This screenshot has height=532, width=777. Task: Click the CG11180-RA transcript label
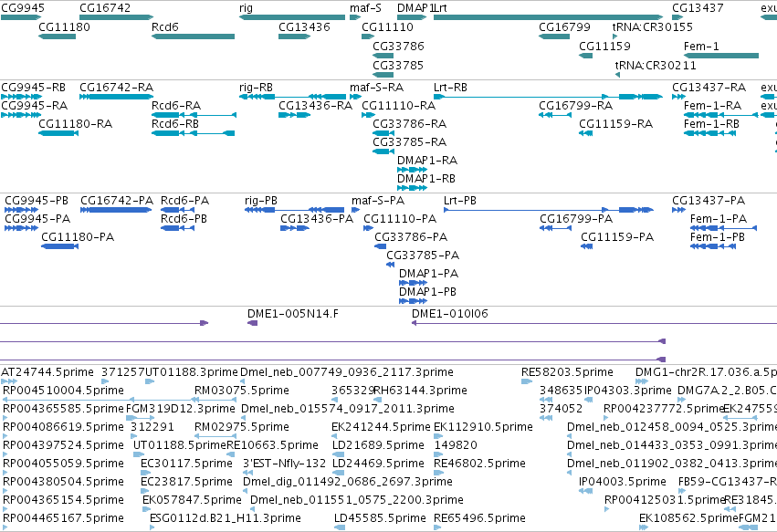click(75, 124)
